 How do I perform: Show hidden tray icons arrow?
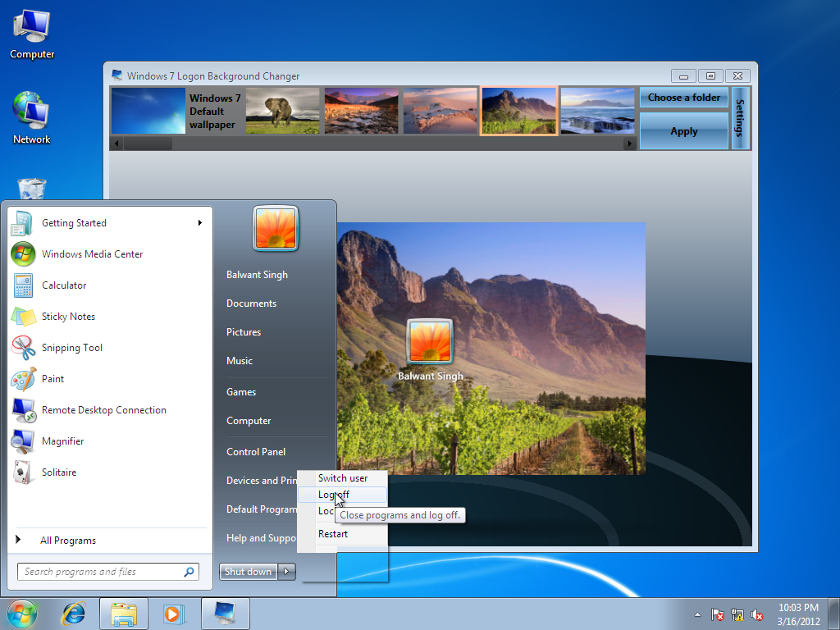point(697,615)
